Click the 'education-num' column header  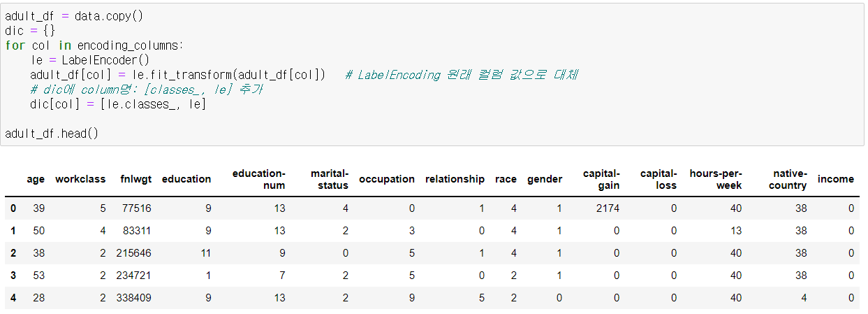click(x=258, y=179)
